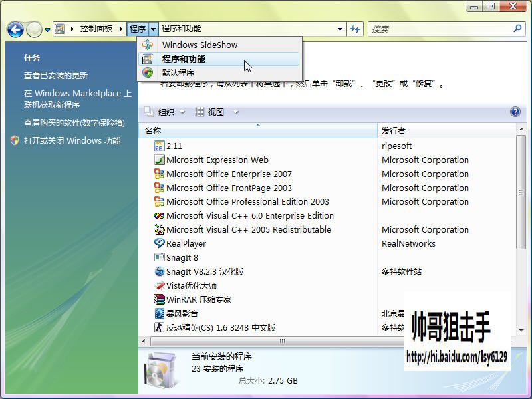Image resolution: width=532 pixels, height=399 pixels.
Task: Choose 程序和功能 in the dropdown menu
Action: coord(184,59)
